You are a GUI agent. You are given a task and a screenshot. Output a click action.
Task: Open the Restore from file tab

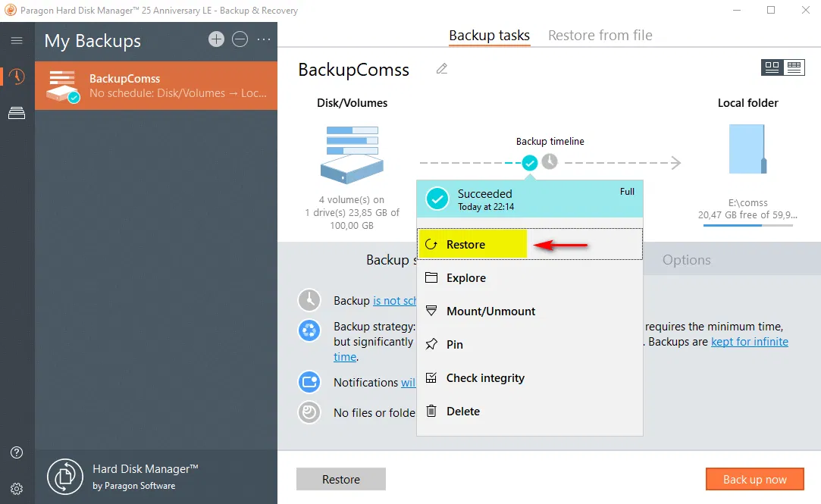tap(600, 35)
